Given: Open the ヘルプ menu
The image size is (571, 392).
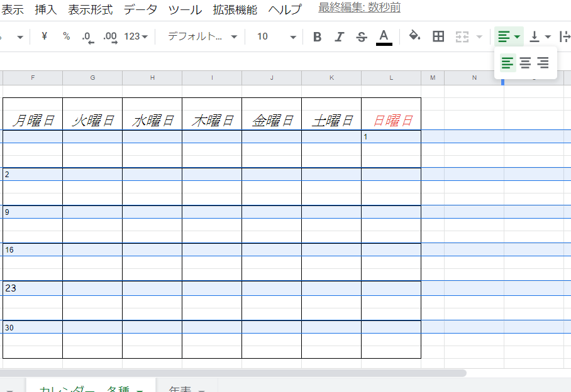Looking at the screenshot, I should 285,9.
